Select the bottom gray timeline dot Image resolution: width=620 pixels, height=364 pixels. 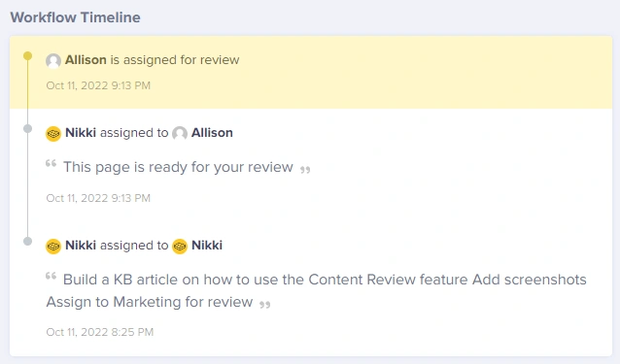(27, 241)
